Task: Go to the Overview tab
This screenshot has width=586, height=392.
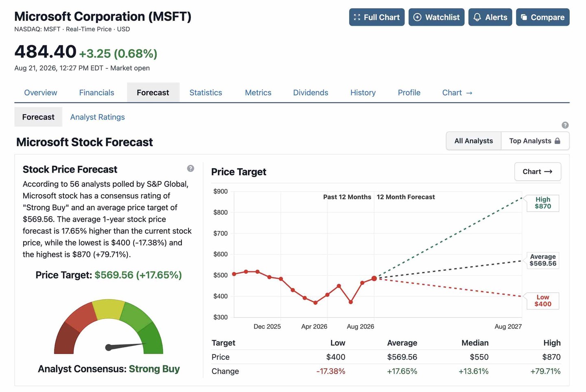Action: 41,93
